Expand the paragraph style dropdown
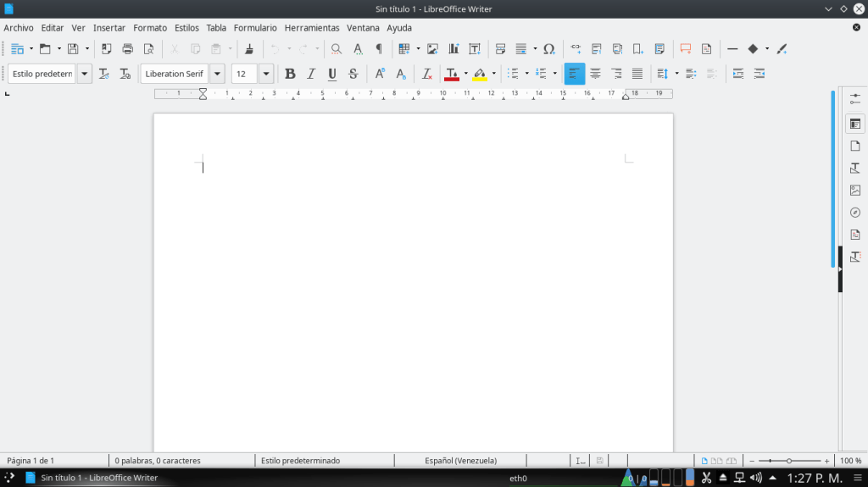The height and width of the screenshot is (487, 868). 85,74
